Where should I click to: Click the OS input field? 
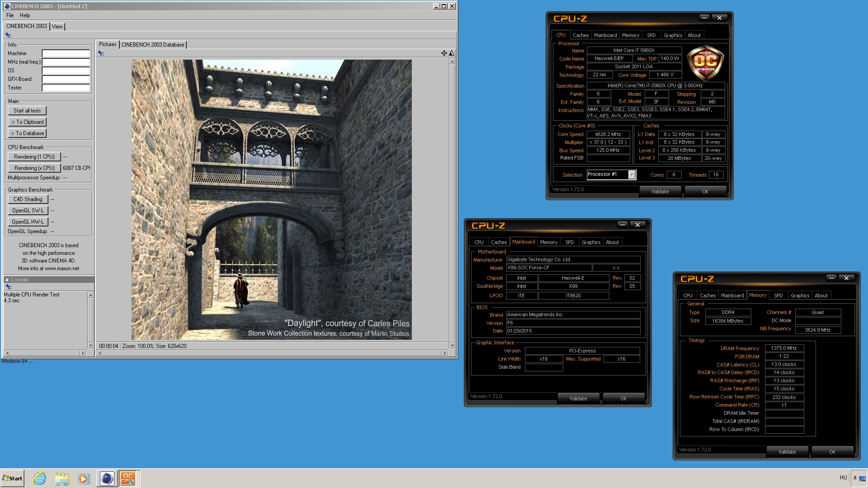pyautogui.click(x=66, y=70)
